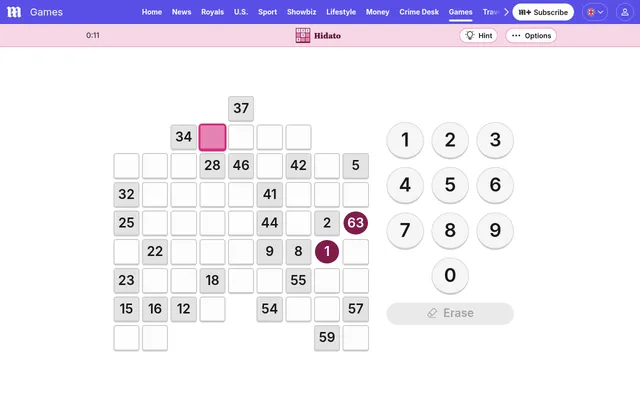The width and height of the screenshot is (640, 400).
Task: Click the grid cell showing 37
Action: (x=241, y=109)
